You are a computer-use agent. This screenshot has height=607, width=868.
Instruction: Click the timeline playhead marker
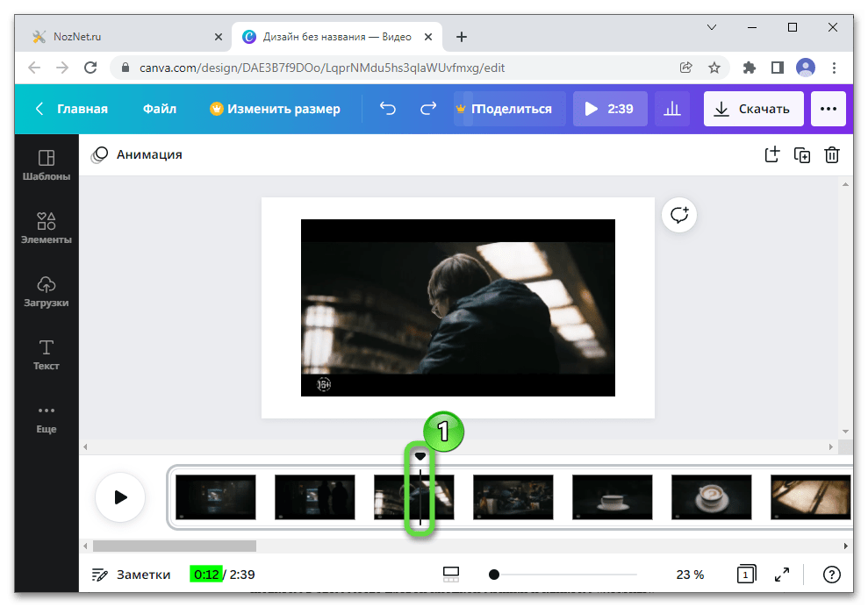point(420,456)
